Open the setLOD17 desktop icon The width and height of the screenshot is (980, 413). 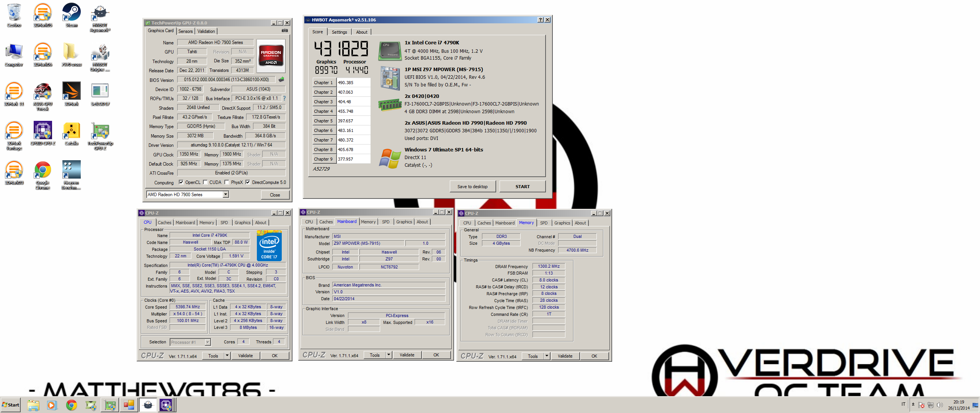coord(100,94)
